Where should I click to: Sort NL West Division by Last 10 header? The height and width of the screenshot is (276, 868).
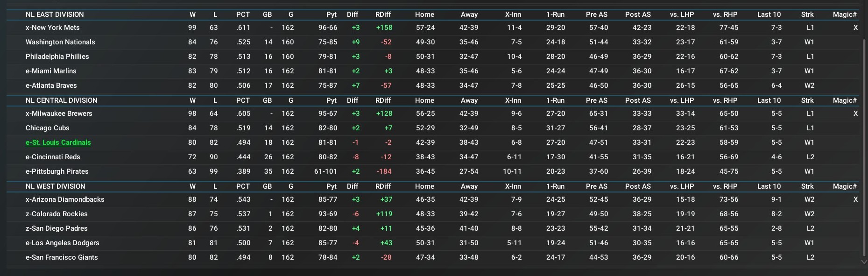[769, 186]
